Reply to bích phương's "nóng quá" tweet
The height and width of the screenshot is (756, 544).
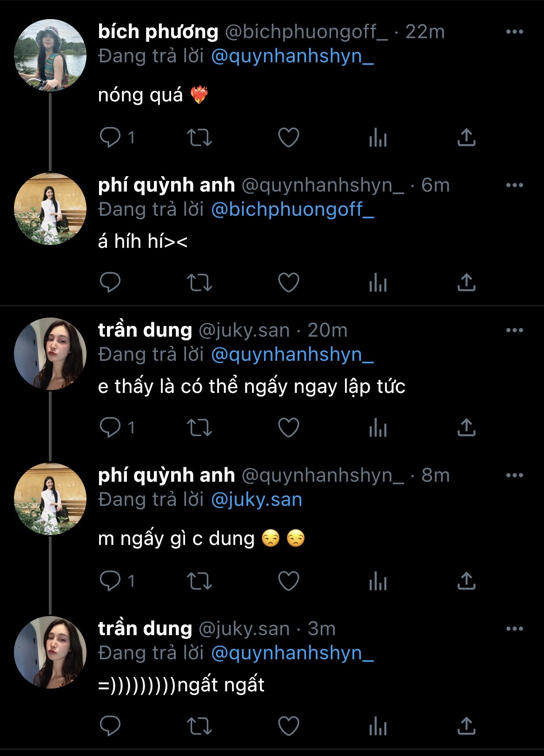[111, 138]
